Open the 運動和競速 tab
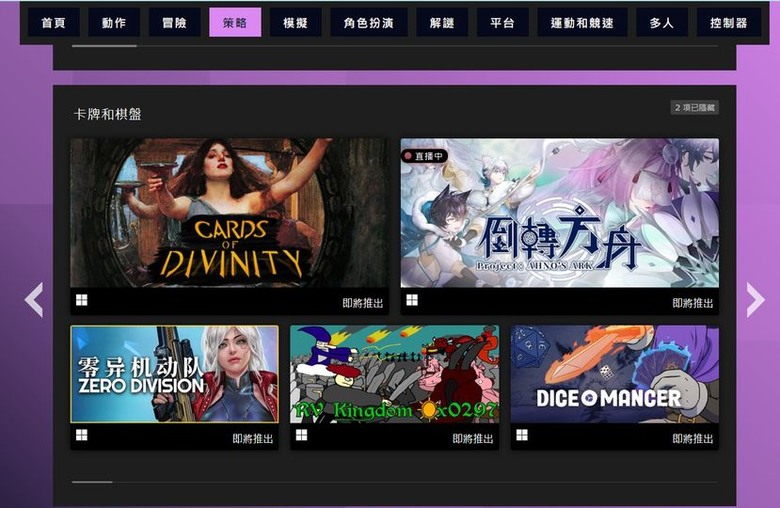 582,23
